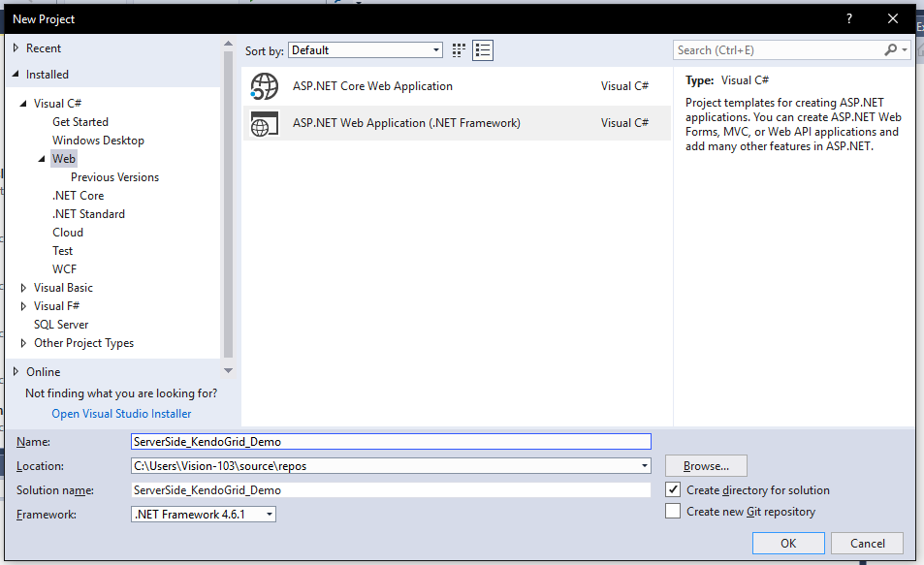The width and height of the screenshot is (924, 565).
Task: Click the search magnifier icon
Action: pyautogui.click(x=889, y=49)
